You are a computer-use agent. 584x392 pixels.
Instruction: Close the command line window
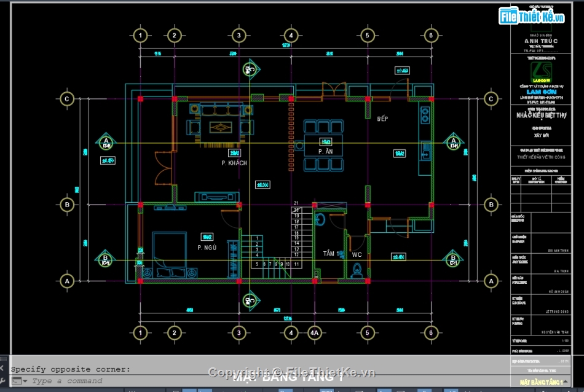pyautogui.click(x=2, y=369)
